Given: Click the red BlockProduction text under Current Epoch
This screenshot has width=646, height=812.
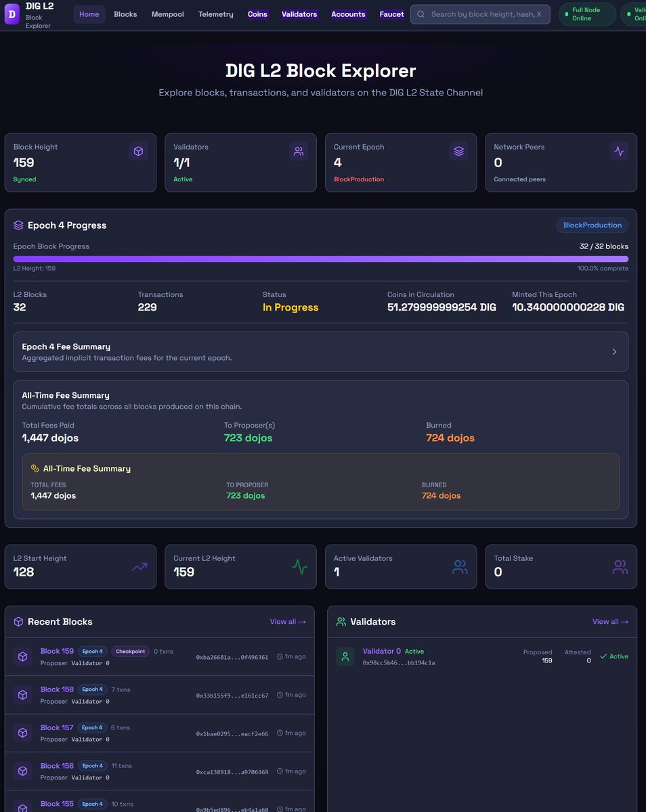Looking at the screenshot, I should point(359,179).
